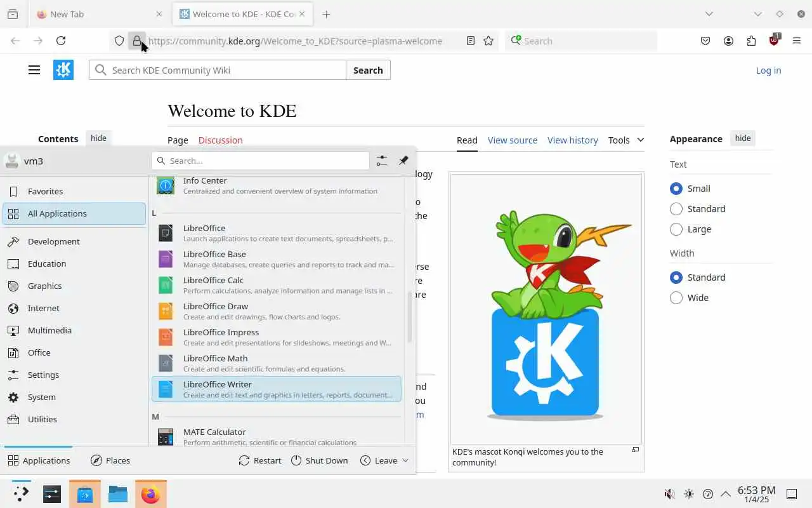Open View source link

(x=513, y=140)
